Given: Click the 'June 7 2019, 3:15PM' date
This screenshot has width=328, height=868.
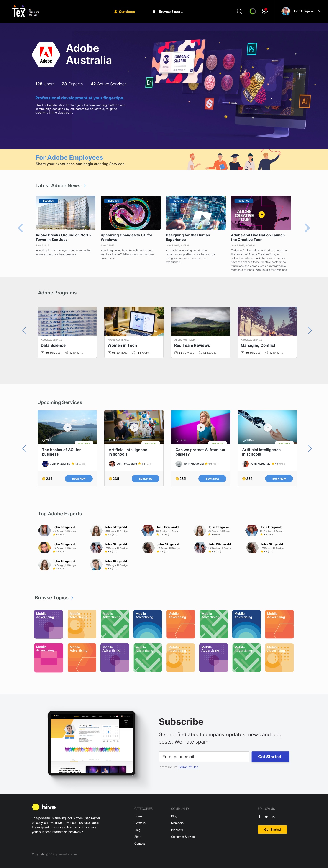Looking at the screenshot, I should click(x=177, y=245).
